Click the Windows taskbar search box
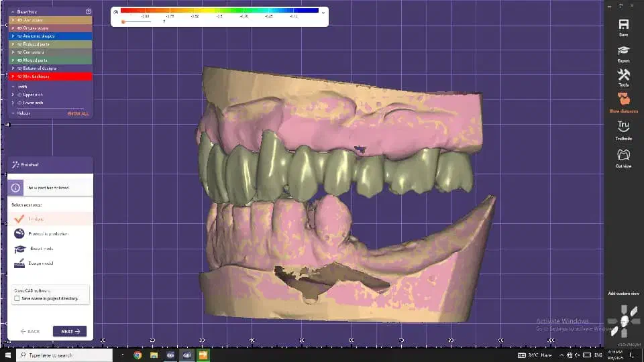This screenshot has height=362, width=644. click(x=64, y=355)
